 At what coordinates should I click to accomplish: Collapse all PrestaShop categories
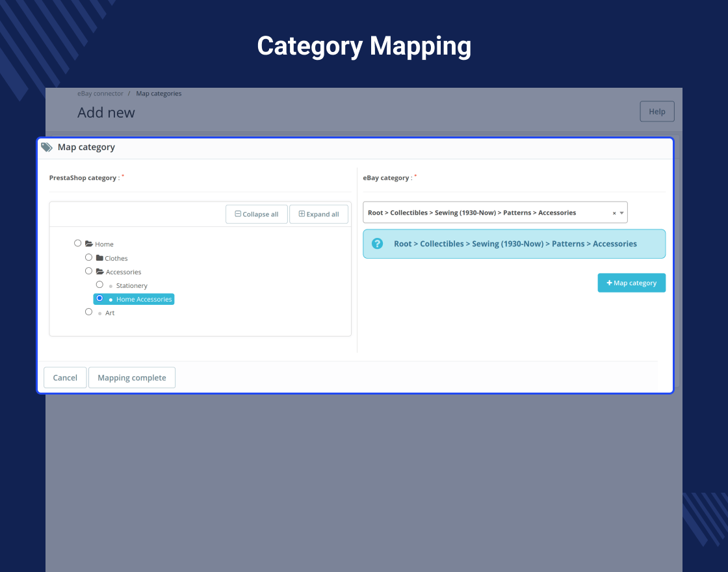[x=257, y=214]
